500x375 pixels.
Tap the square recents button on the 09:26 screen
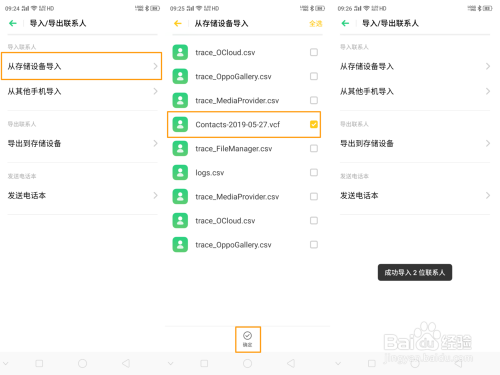372,363
